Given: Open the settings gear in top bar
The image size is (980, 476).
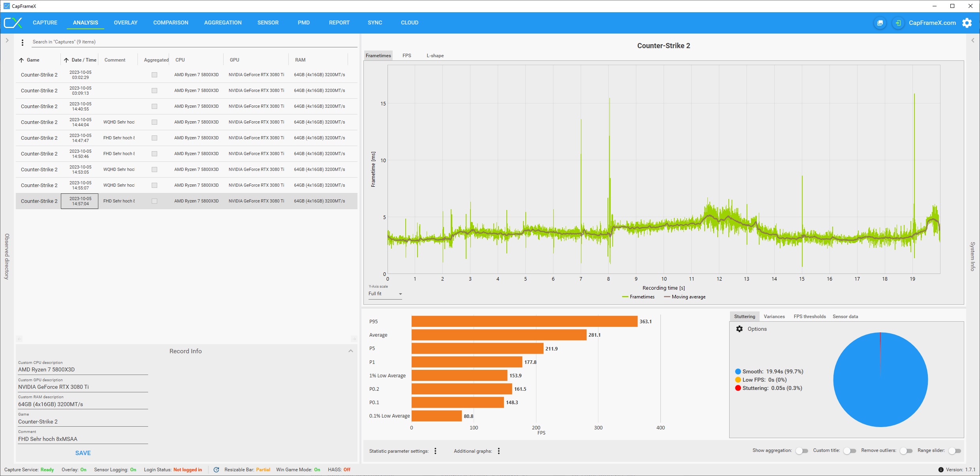Looking at the screenshot, I should tap(967, 23).
